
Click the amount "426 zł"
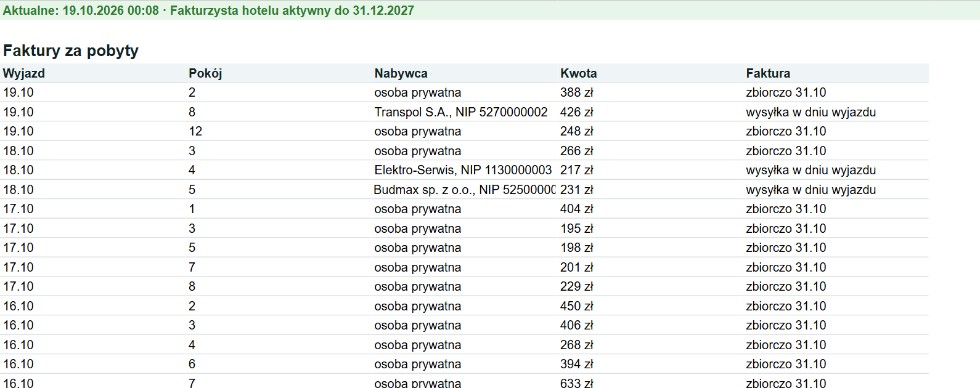(577, 112)
